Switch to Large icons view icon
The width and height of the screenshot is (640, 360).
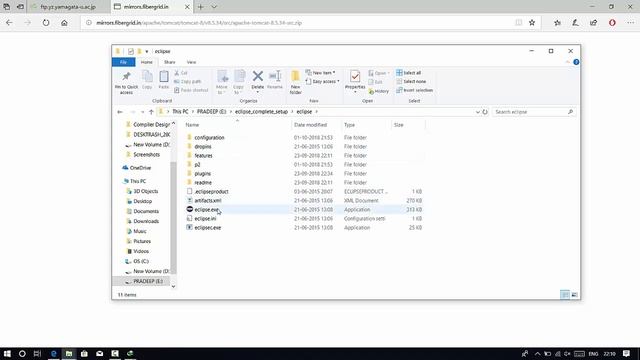tap(574, 294)
